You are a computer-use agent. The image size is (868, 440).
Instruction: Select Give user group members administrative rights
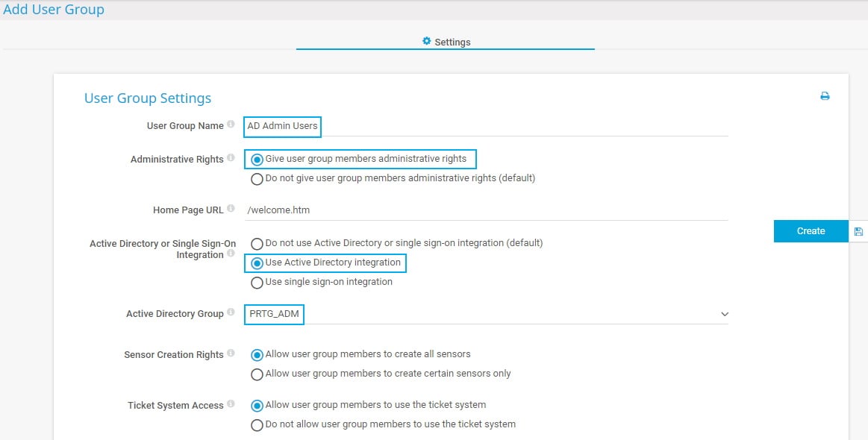coord(257,159)
